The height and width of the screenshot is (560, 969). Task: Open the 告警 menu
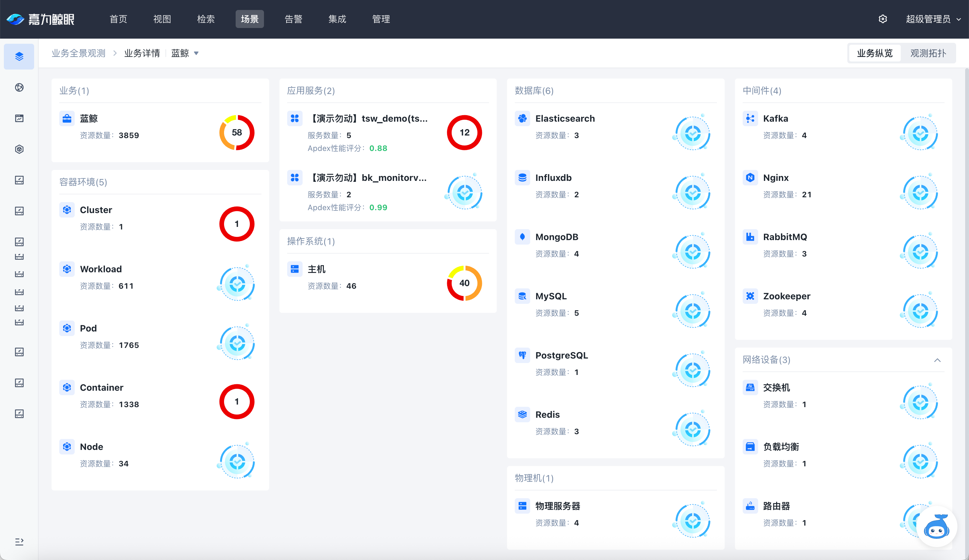[293, 19]
